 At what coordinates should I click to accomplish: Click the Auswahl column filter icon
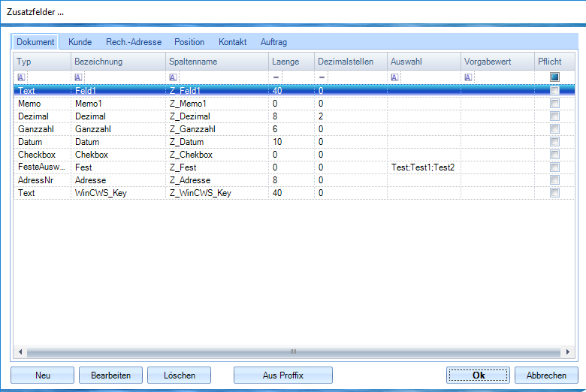[x=395, y=77]
